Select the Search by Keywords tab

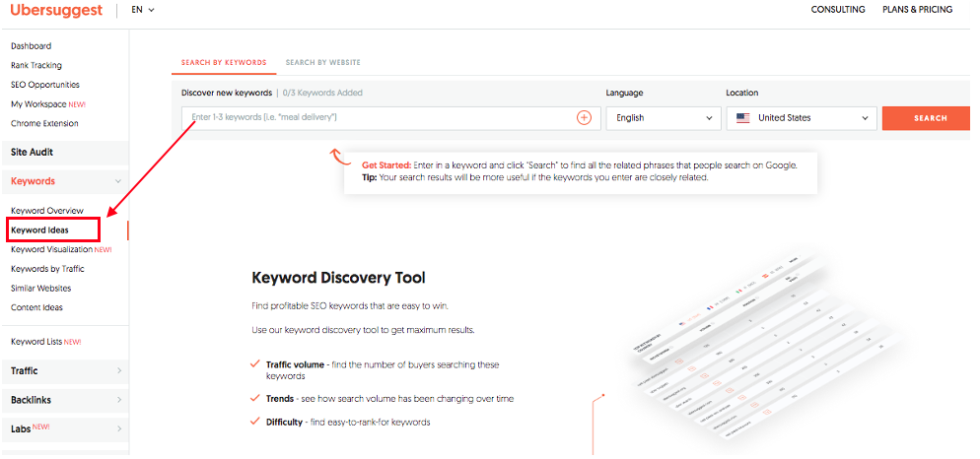224,62
